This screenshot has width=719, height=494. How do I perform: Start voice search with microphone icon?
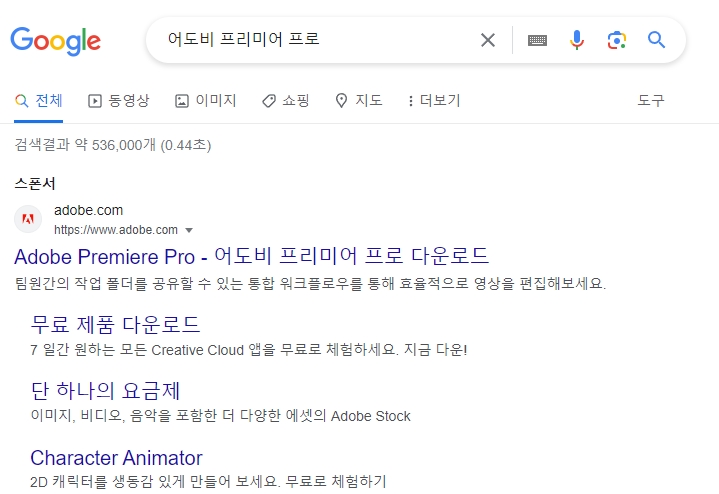577,40
